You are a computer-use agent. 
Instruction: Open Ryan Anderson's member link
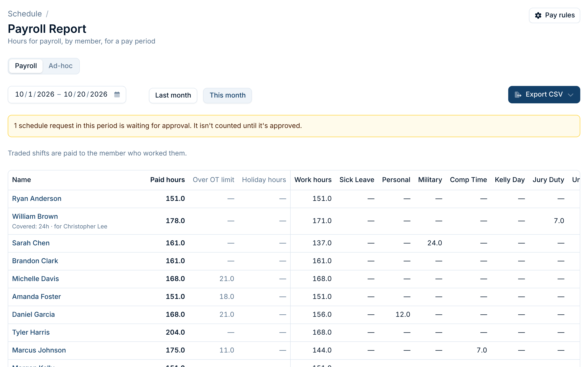(37, 198)
